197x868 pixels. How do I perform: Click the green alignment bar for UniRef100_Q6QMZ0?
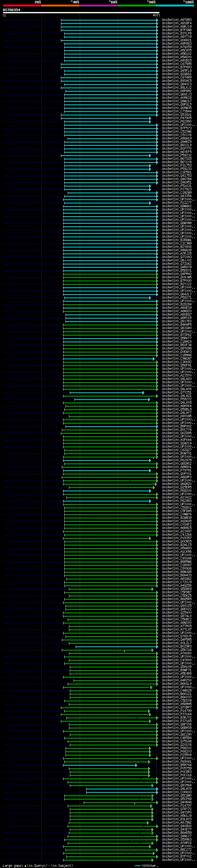(x=110, y=484)
